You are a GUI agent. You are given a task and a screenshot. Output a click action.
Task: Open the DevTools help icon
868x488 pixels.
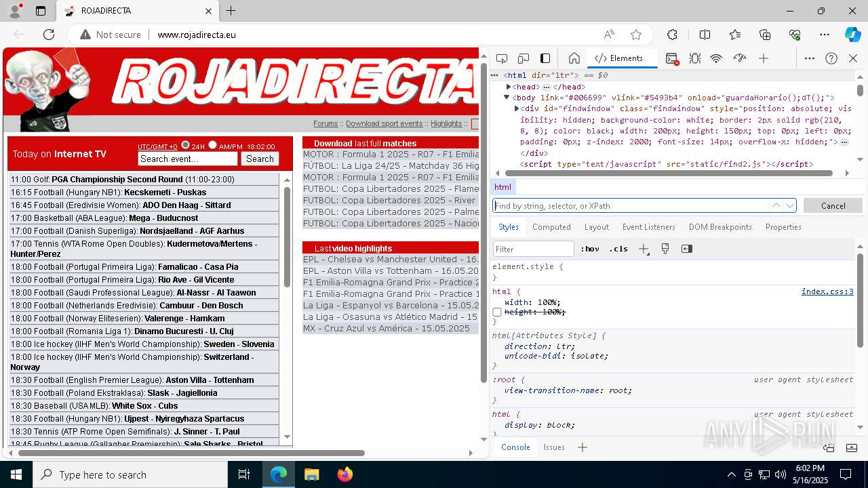[831, 58]
